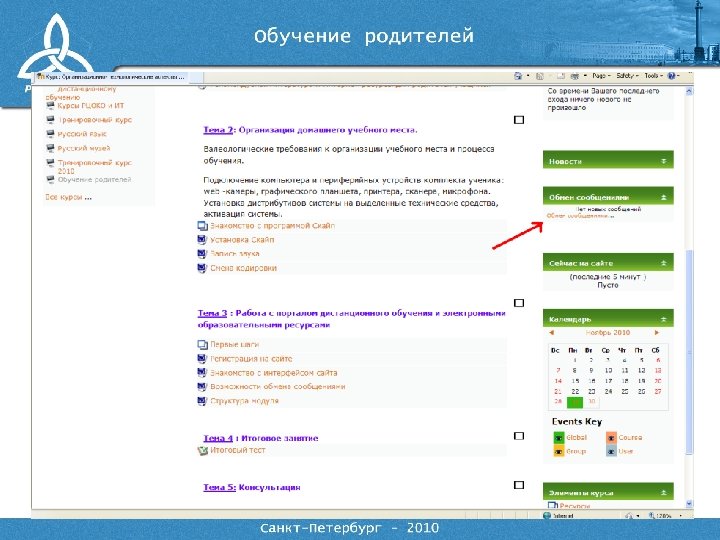The height and width of the screenshot is (540, 720).
Task: Click icon for 'Возможности обмена сообщениями'
Action: coord(202,387)
